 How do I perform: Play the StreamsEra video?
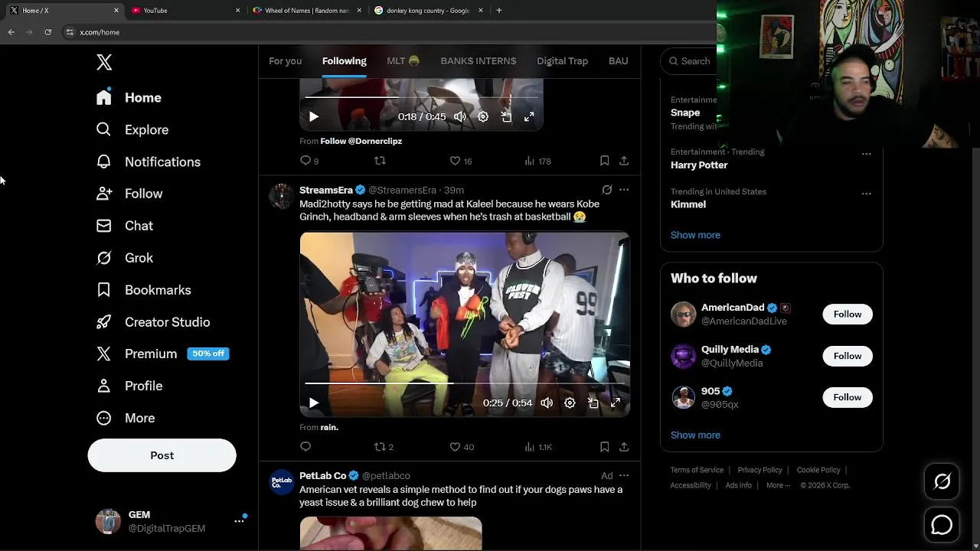click(314, 403)
